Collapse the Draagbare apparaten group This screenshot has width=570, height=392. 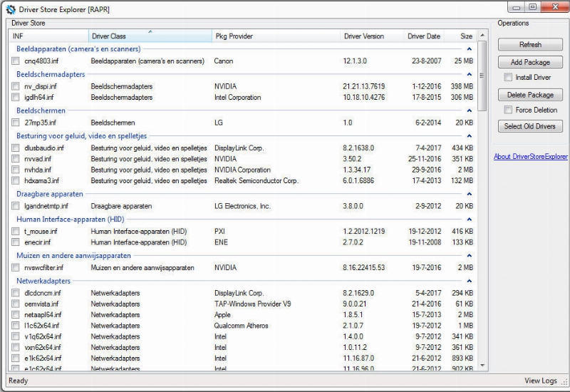pyautogui.click(x=469, y=194)
